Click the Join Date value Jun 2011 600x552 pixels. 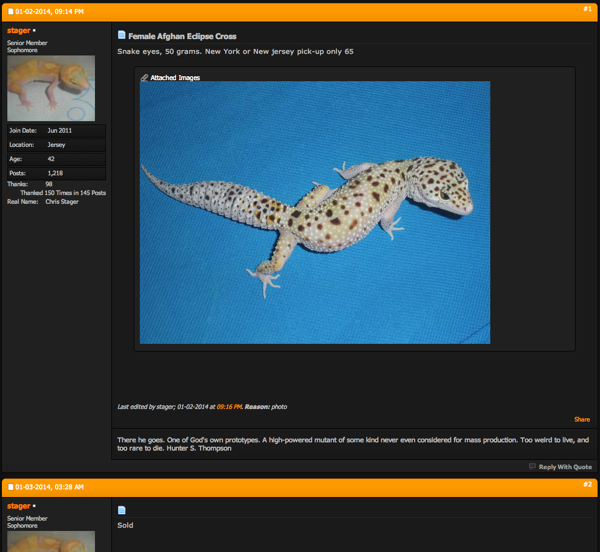click(59, 130)
